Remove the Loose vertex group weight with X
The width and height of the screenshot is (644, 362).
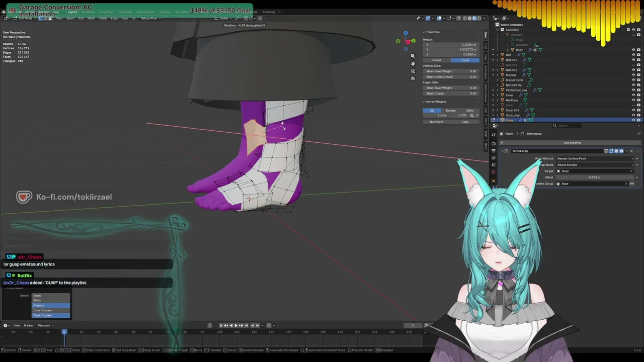click(x=477, y=115)
